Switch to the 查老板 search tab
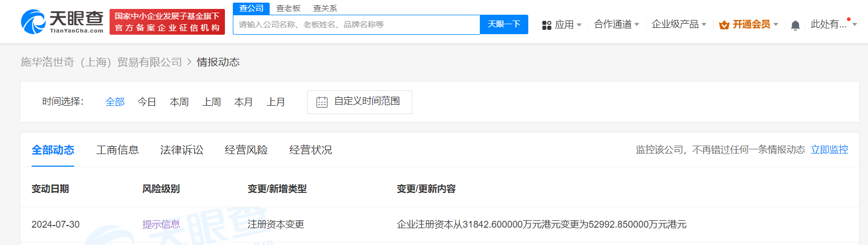The height and width of the screenshot is (245, 868). point(288,8)
